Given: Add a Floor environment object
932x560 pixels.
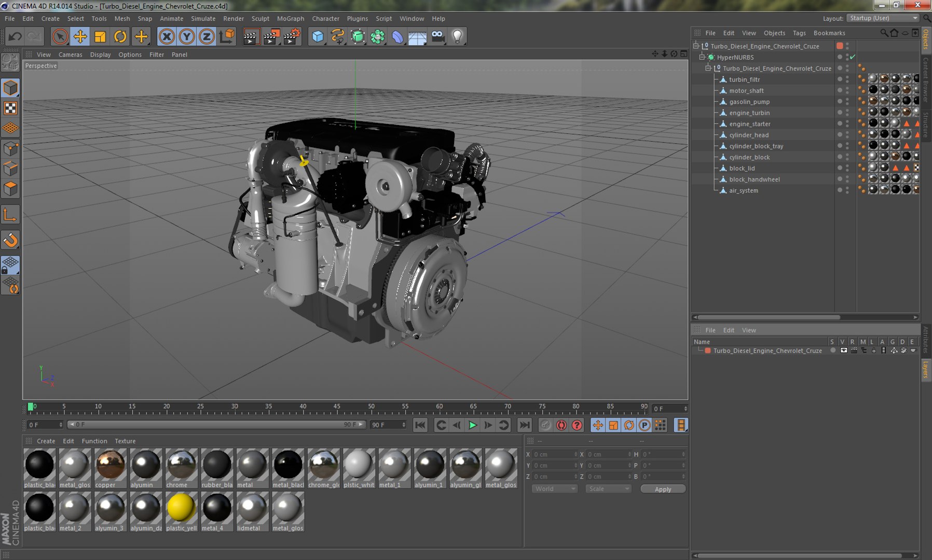Looking at the screenshot, I should (x=417, y=36).
